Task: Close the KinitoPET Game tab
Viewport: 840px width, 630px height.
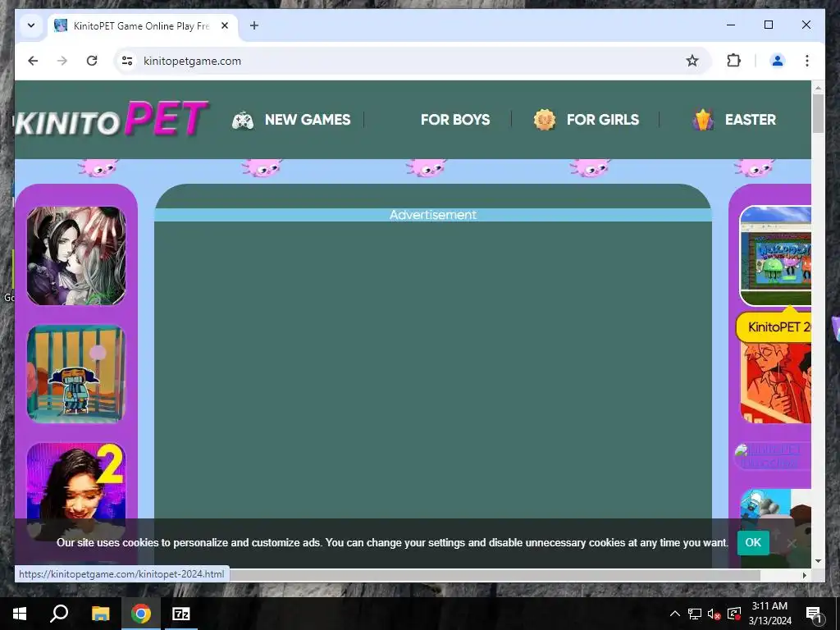Action: pos(225,25)
